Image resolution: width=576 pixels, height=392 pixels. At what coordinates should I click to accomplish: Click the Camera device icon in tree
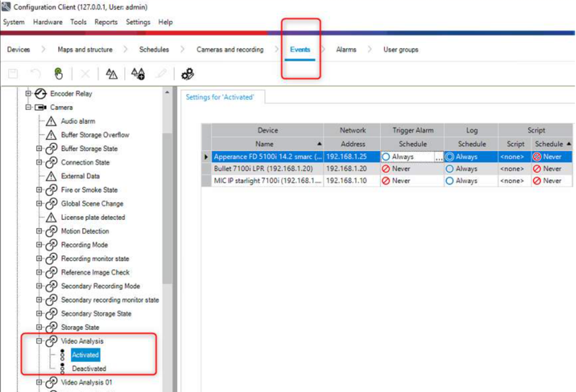[40, 107]
